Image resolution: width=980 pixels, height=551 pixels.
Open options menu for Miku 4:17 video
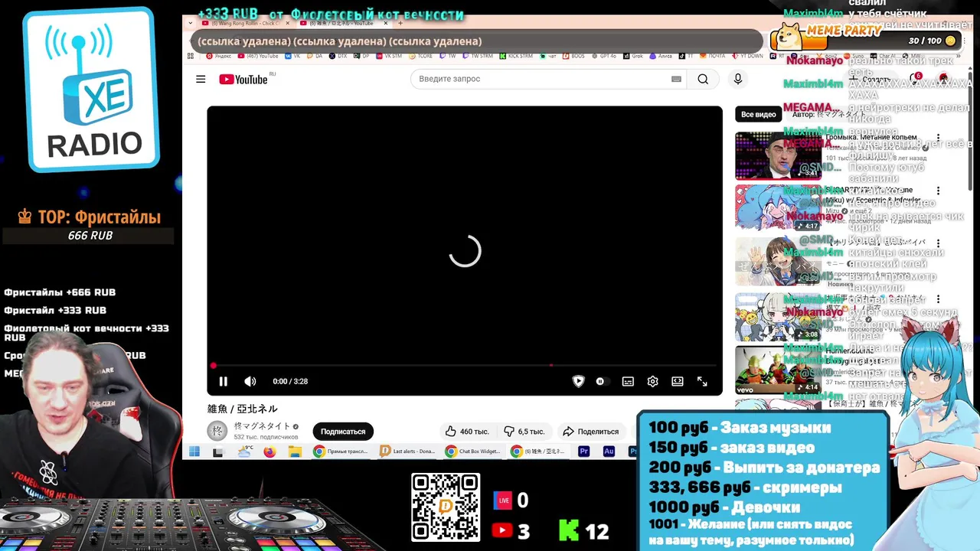tap(938, 191)
